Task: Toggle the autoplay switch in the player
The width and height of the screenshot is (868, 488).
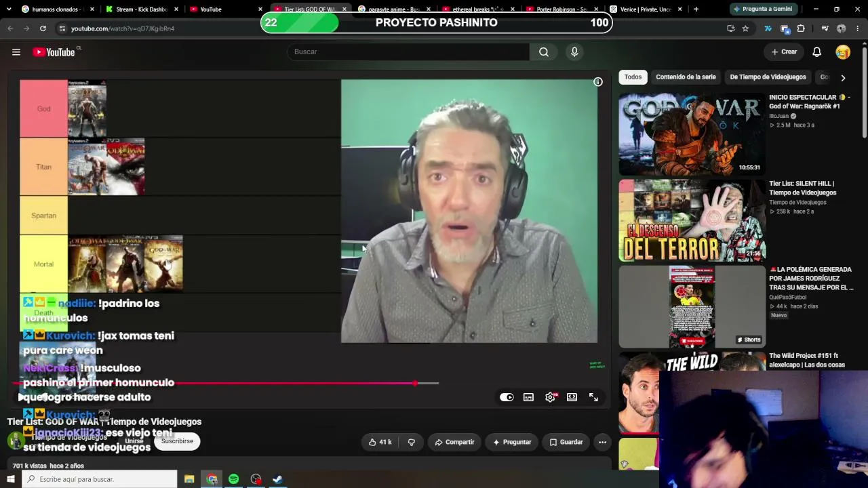Action: click(507, 397)
